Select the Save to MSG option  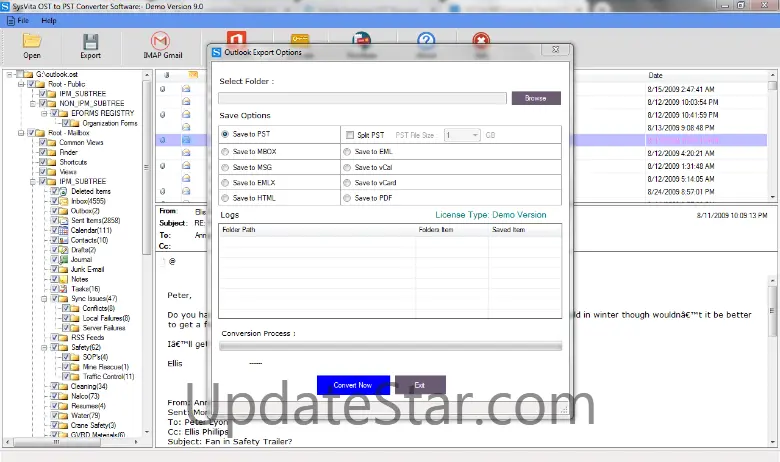(225, 168)
